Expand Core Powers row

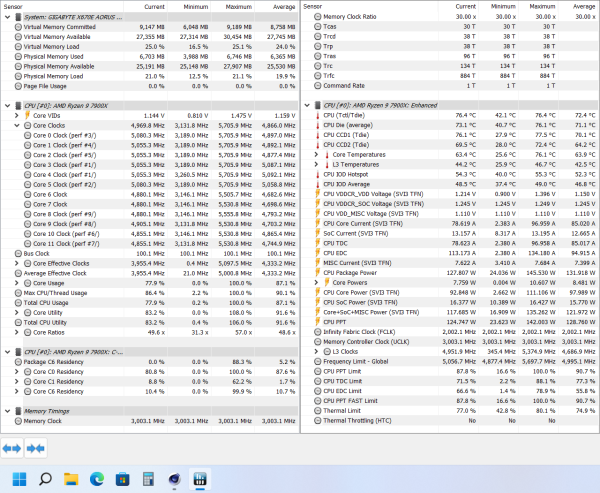tap(316, 282)
